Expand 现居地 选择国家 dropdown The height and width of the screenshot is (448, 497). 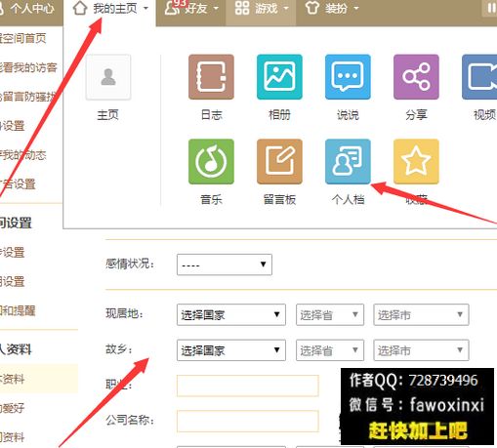click(x=231, y=314)
